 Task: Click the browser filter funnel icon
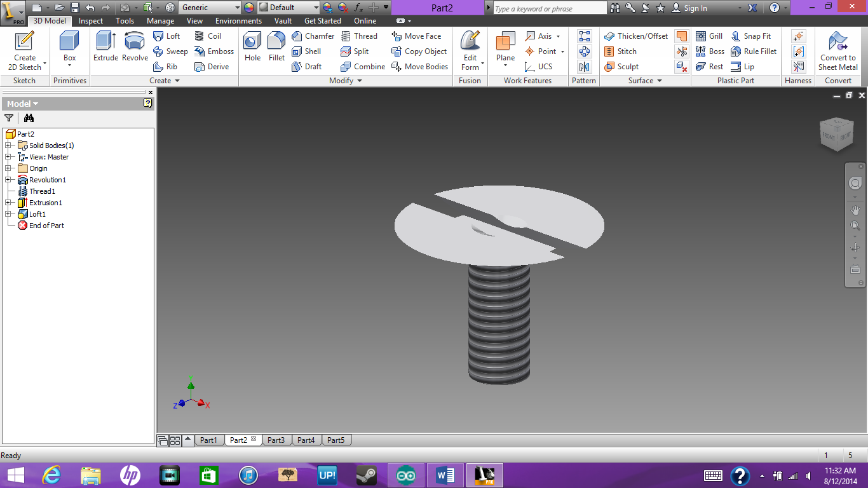point(9,118)
